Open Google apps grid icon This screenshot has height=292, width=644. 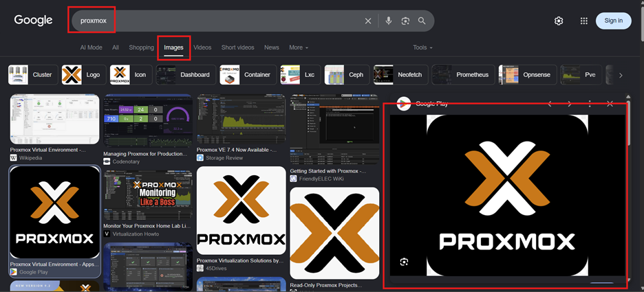pos(583,21)
